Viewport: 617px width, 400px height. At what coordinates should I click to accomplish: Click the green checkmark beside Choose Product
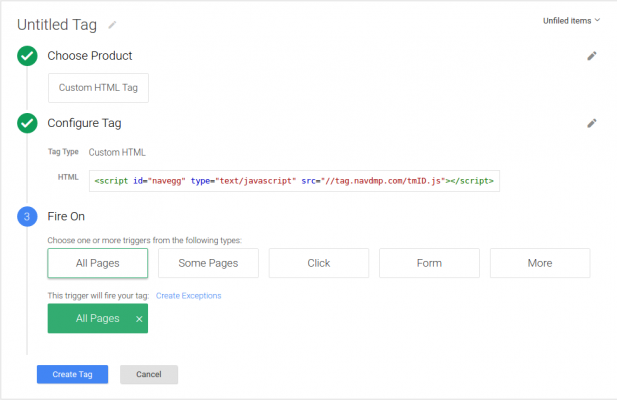click(x=27, y=56)
